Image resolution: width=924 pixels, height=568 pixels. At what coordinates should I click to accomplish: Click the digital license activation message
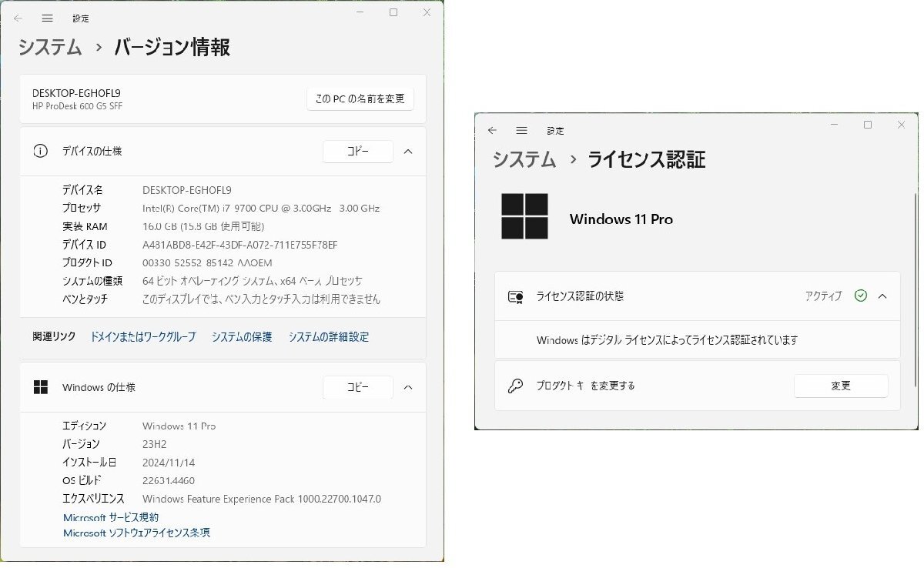point(667,339)
